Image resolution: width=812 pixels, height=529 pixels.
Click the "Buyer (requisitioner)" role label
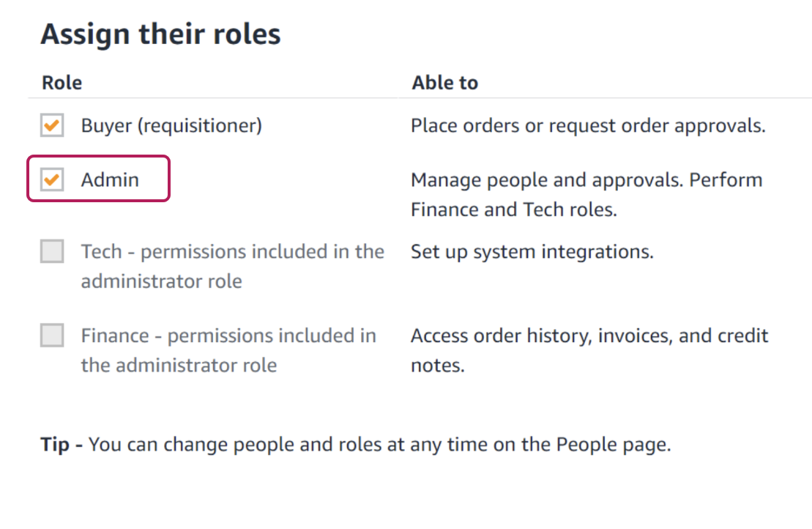click(x=171, y=125)
